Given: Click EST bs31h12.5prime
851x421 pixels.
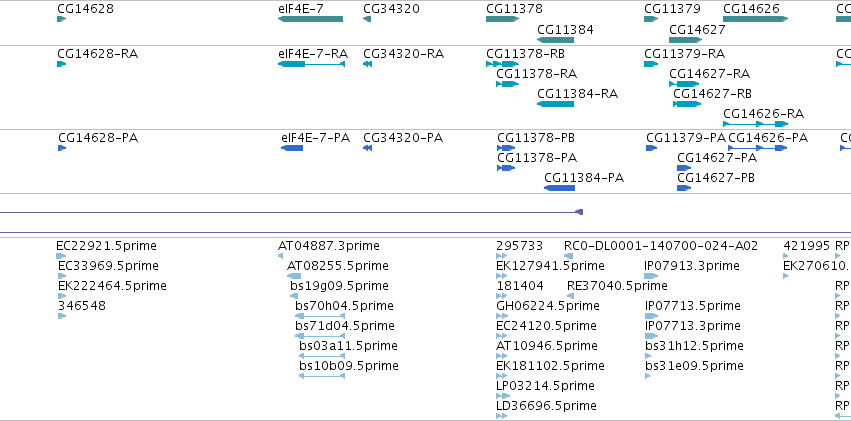Looking at the screenshot, I should click(x=694, y=347).
